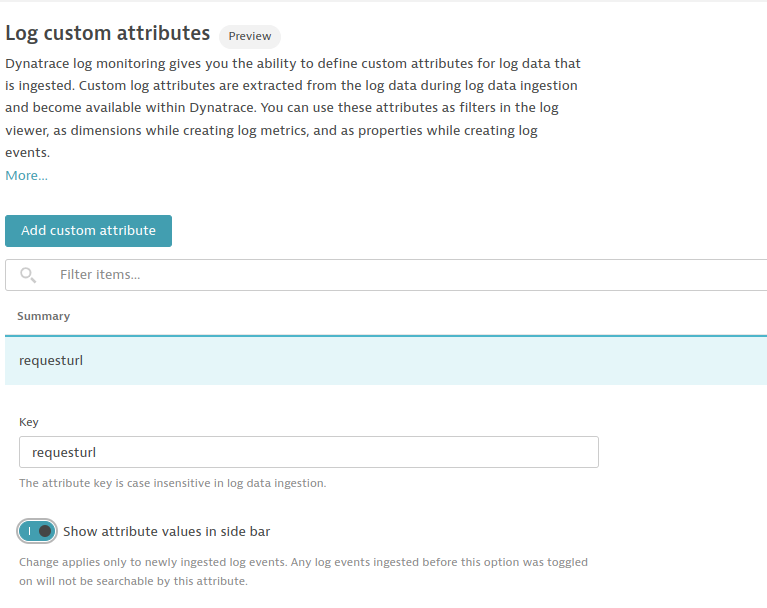The height and width of the screenshot is (608, 767).
Task: Click the magnifier search icon
Action: [28, 275]
